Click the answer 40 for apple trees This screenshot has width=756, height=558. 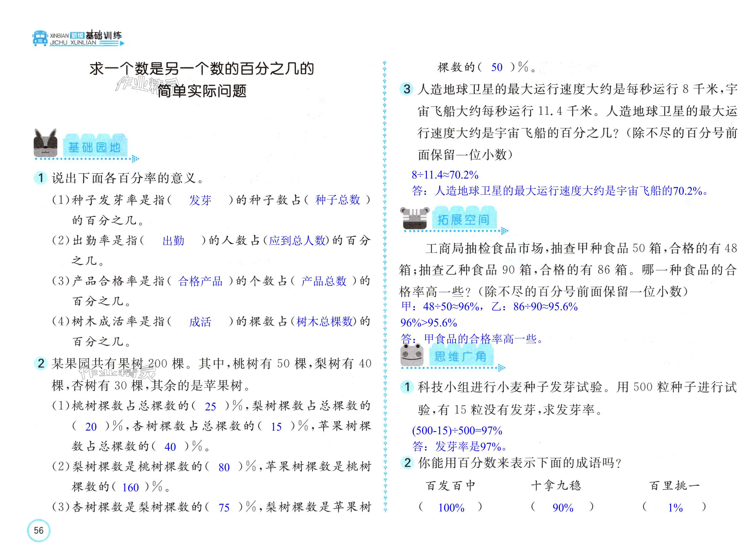coord(170,447)
